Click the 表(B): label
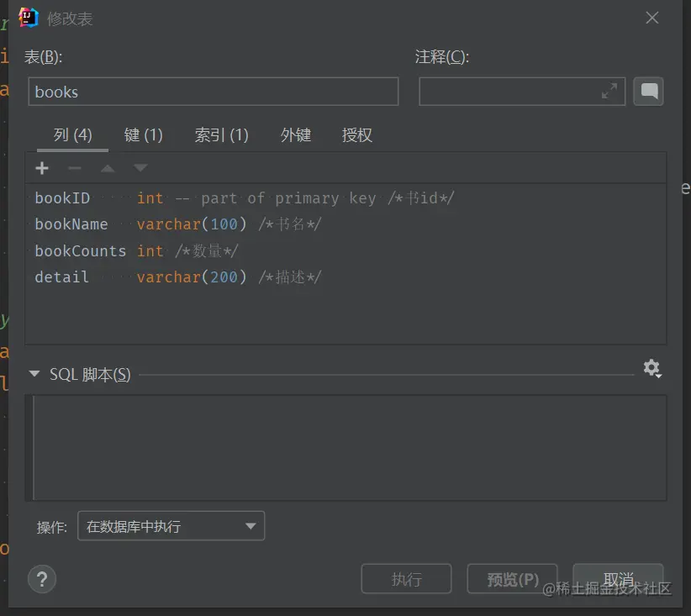The width and height of the screenshot is (691, 616). (x=43, y=57)
